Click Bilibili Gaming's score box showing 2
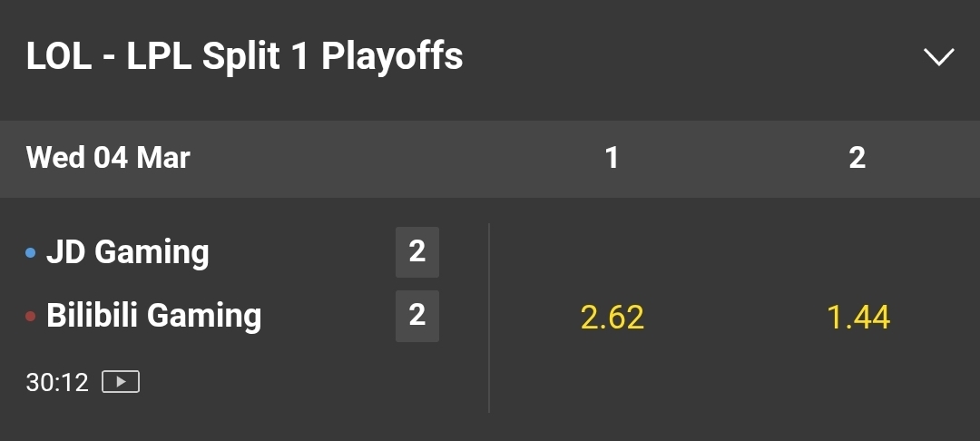 (x=416, y=316)
